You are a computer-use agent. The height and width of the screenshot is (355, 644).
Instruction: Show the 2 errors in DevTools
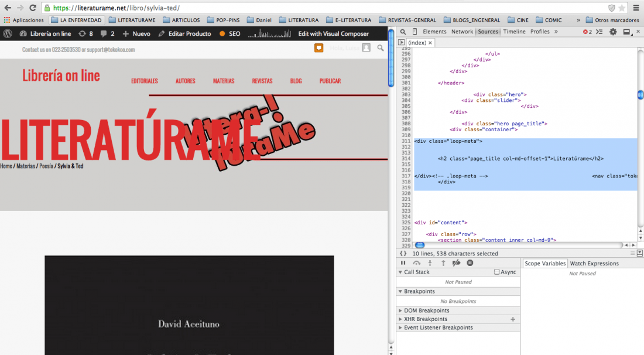pyautogui.click(x=587, y=32)
